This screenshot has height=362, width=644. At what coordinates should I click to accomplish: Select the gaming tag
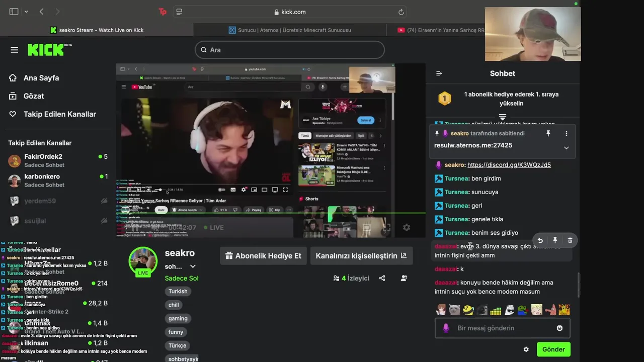[178, 319]
